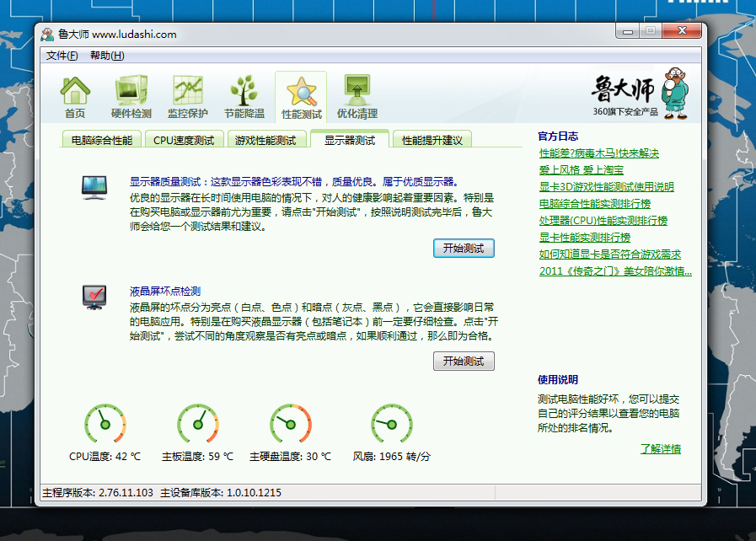The width and height of the screenshot is (756, 541).
Task: Click the 液晶屏坏点检测 heading
Action: coord(165,292)
